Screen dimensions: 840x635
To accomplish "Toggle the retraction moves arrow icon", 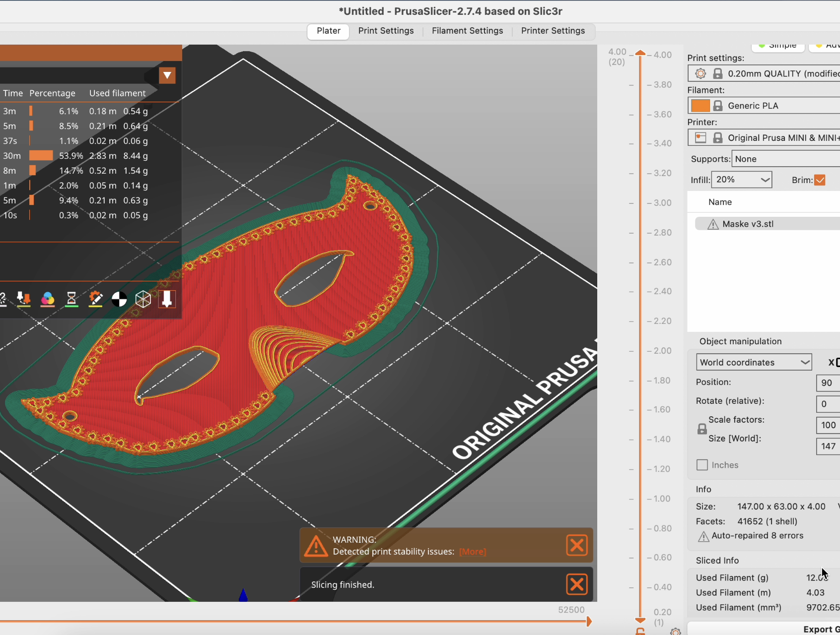I will [x=23, y=299].
